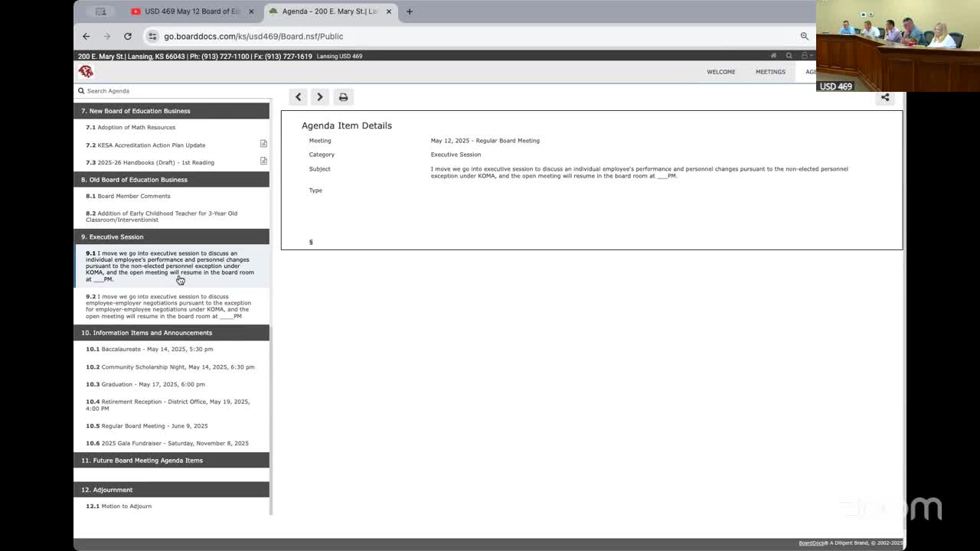This screenshot has width=980, height=551.
Task: Open the BoardDocs header search icon
Action: pos(789,56)
